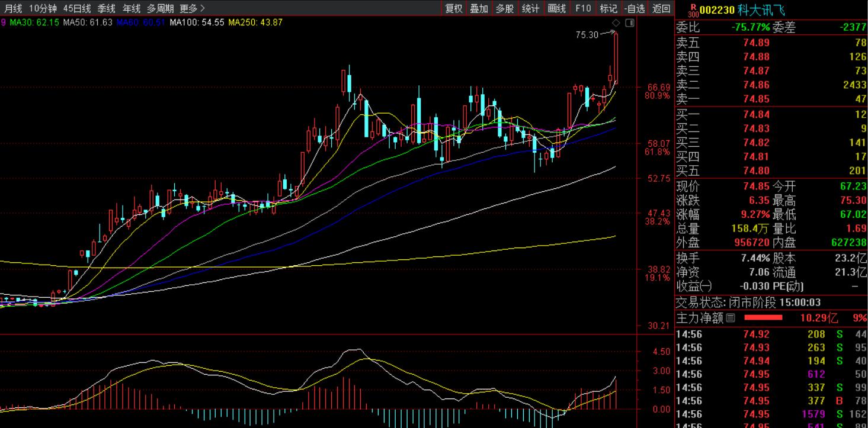Viewport: 868px width, 428px height.
Task: Click the 买二 bid row at 74.83
Action: (771, 128)
